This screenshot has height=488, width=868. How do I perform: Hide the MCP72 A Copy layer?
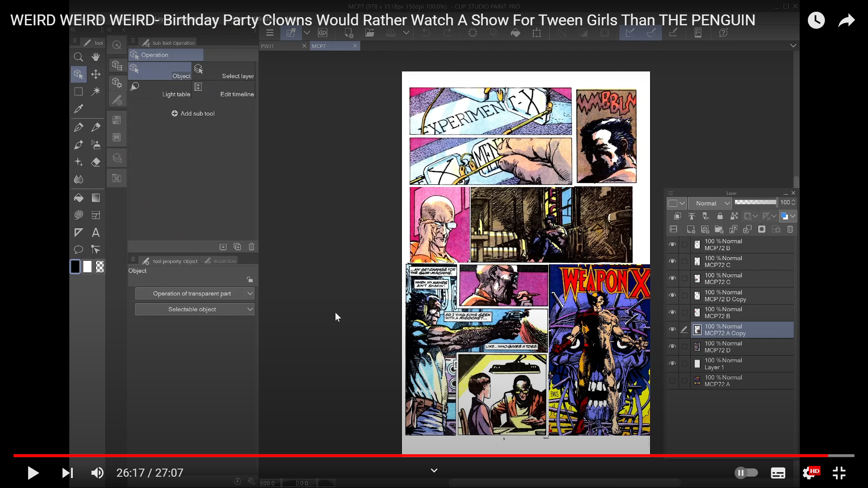[x=672, y=330]
